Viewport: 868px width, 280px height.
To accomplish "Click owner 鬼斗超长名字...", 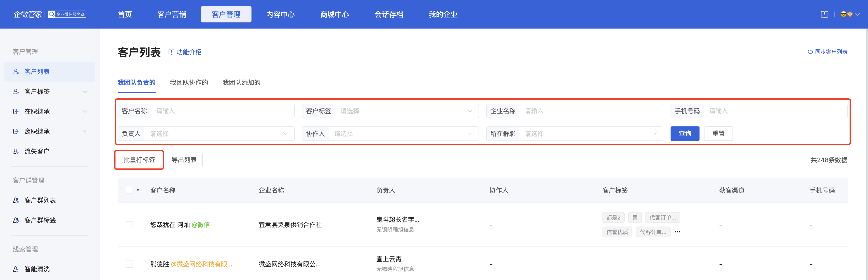I will (398, 220).
